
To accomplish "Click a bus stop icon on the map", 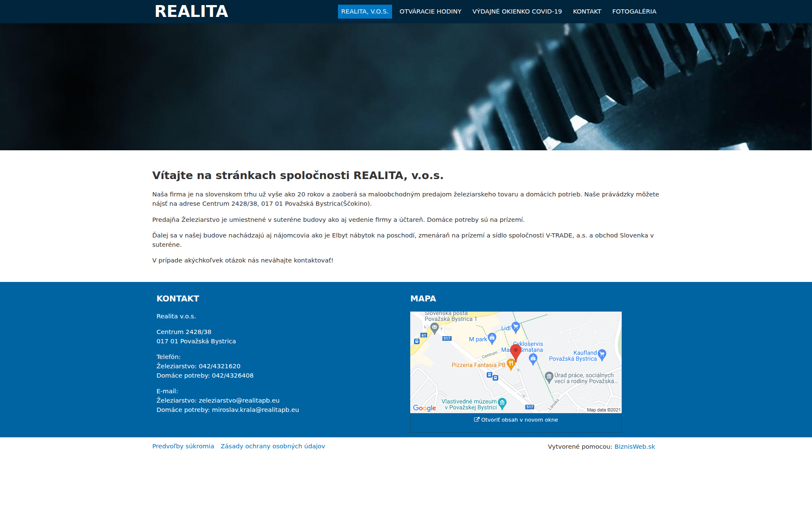I will tap(489, 375).
